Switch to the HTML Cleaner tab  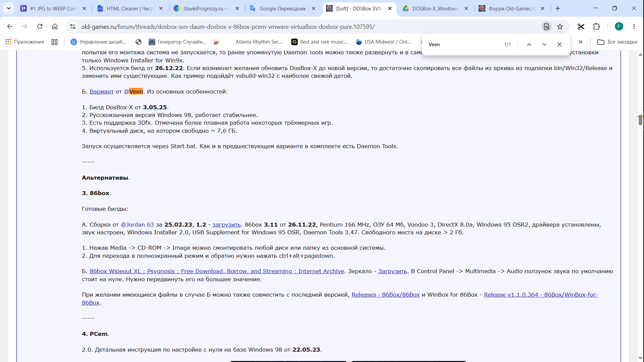[x=130, y=8]
